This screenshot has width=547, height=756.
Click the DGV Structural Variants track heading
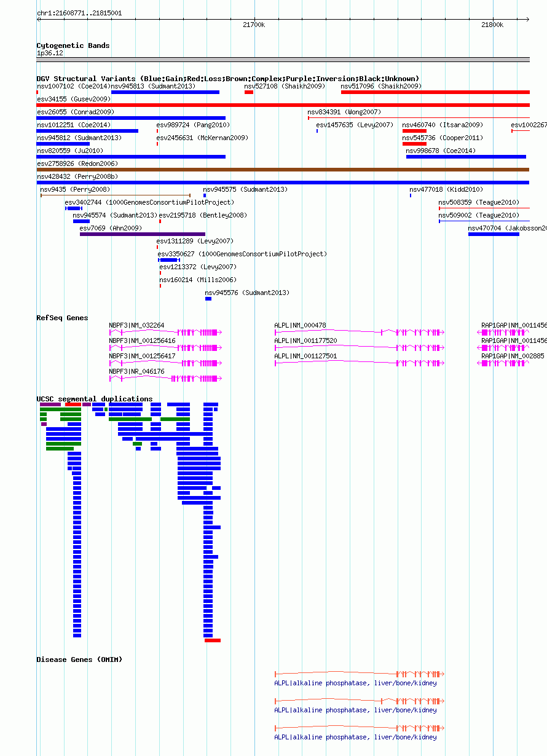click(x=228, y=79)
